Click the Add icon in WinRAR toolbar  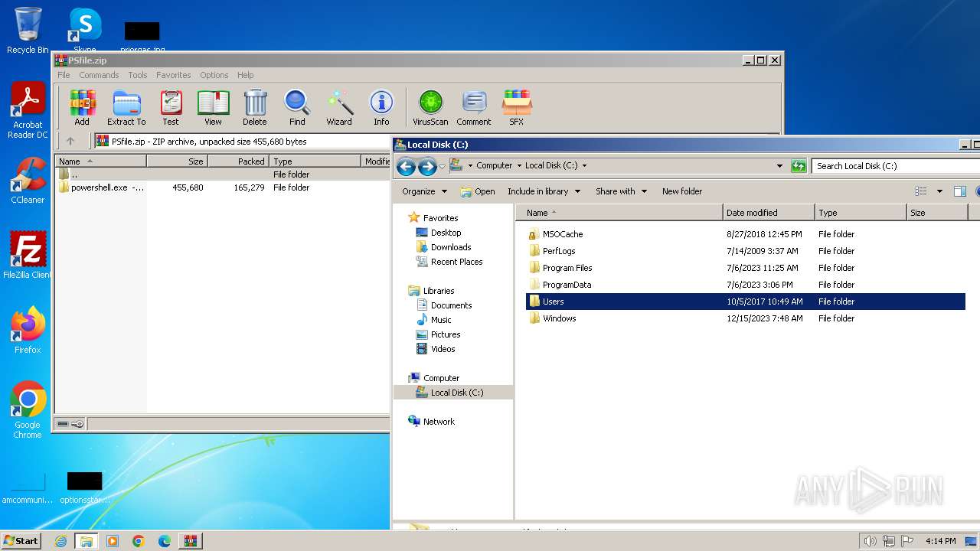click(82, 107)
